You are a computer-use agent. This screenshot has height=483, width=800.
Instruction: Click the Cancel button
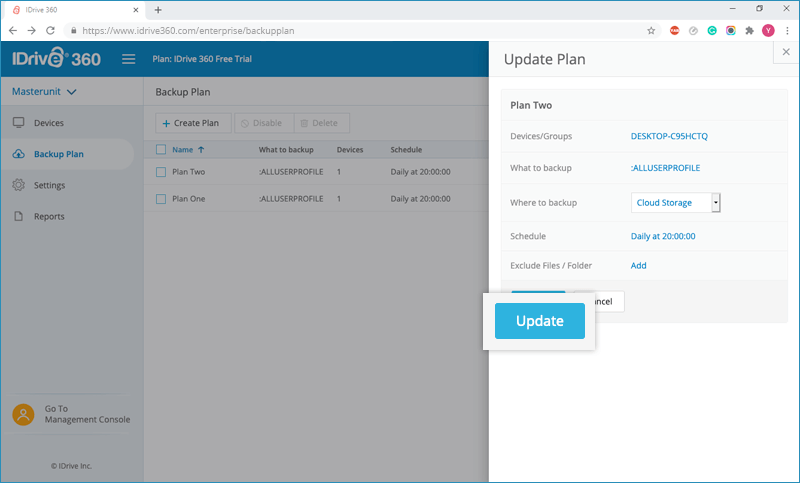click(x=609, y=301)
